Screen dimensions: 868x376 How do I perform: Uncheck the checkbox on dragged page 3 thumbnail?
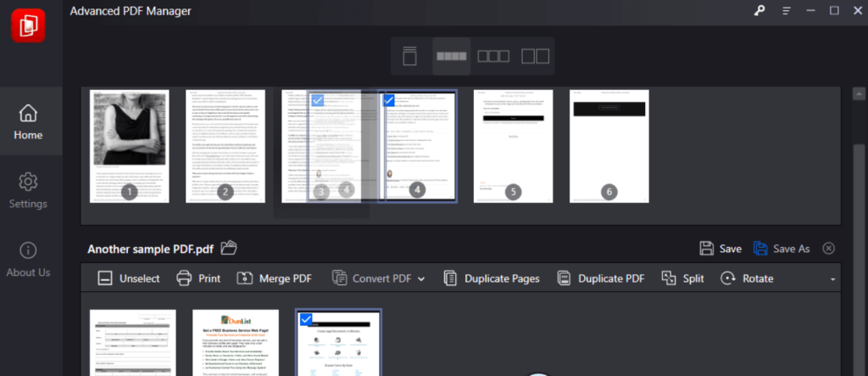point(318,100)
